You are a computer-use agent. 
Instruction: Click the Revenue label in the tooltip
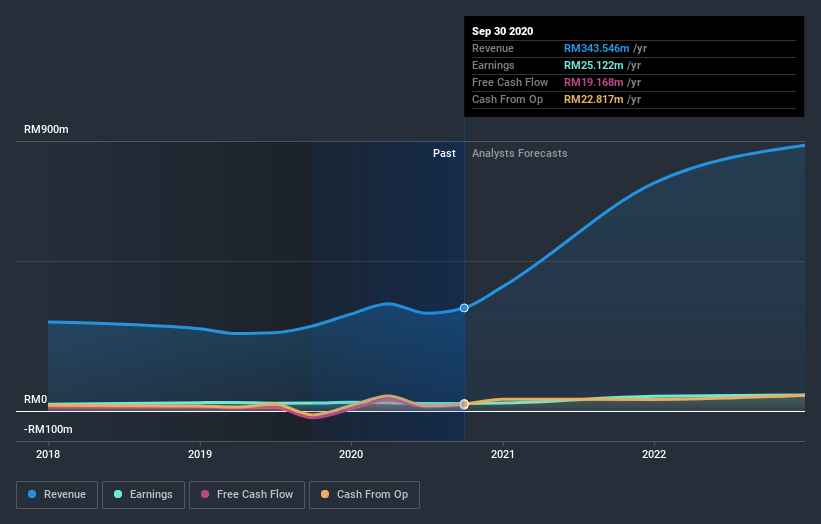[x=493, y=48]
